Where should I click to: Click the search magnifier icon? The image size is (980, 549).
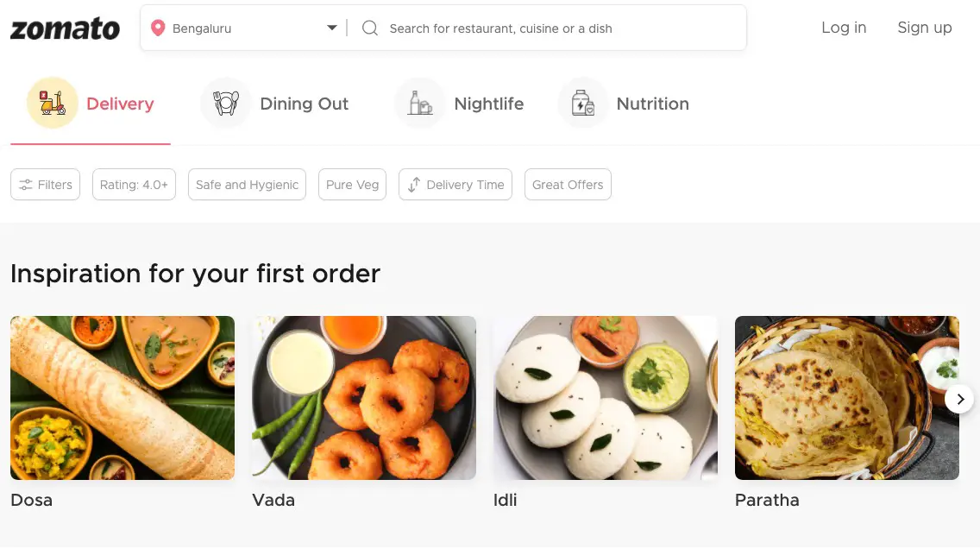[x=369, y=28]
